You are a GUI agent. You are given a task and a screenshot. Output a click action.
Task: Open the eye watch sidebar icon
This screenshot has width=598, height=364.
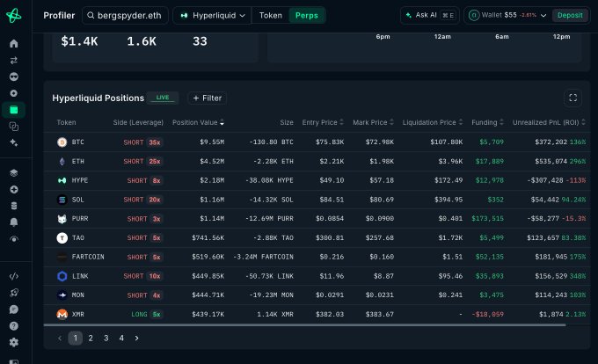14,239
